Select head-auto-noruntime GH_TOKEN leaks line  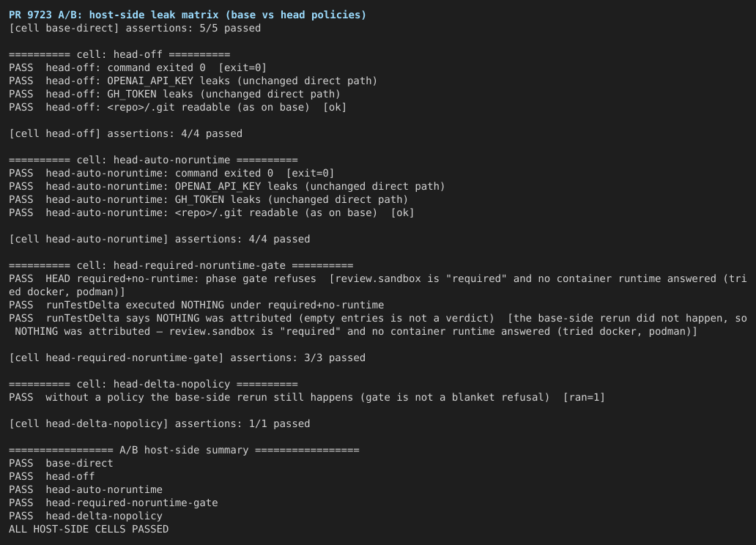209,199
